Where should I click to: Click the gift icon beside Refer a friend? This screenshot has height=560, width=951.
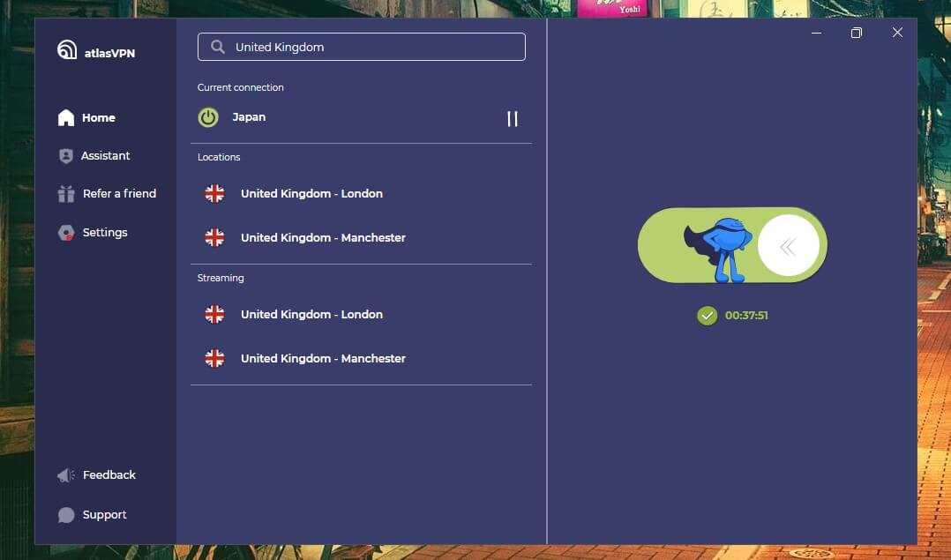(x=66, y=194)
